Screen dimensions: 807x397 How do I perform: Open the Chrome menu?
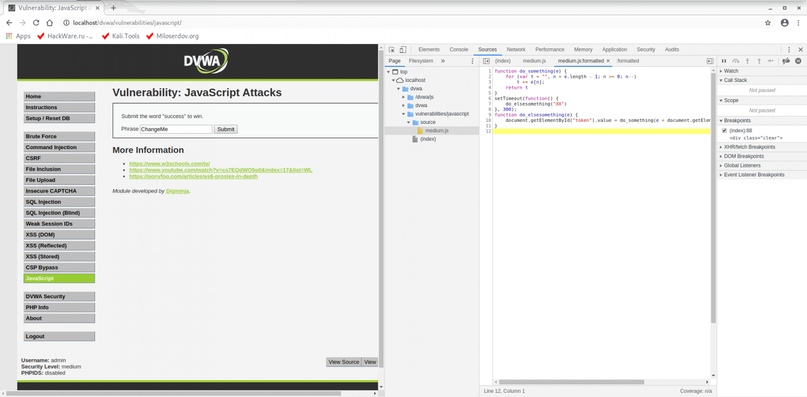point(798,23)
